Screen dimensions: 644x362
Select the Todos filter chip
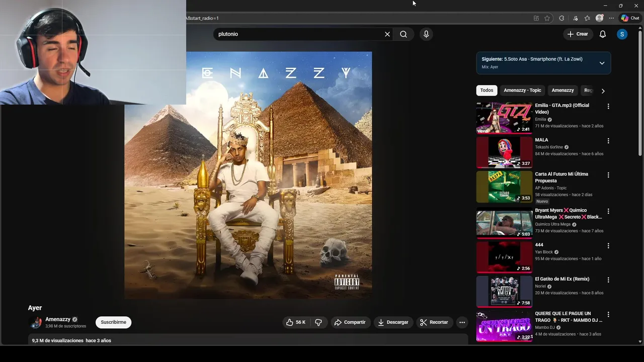coord(487,90)
